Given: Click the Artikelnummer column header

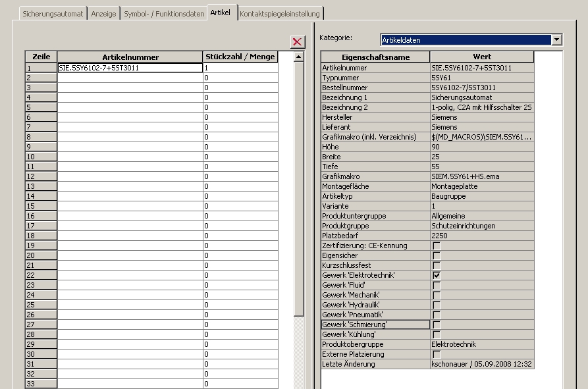Looking at the screenshot, I should [130, 57].
